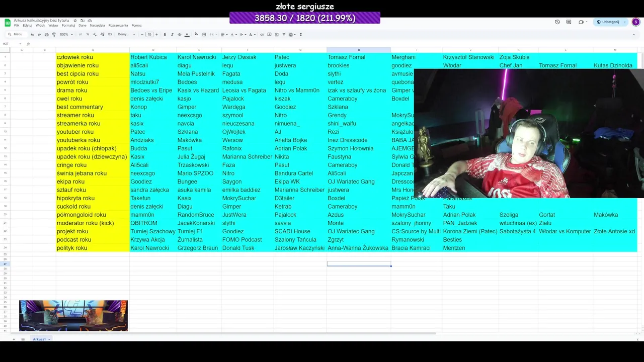Image resolution: width=644 pixels, height=362 pixels.
Task: Insert a chart from the toolbar
Action: (276, 35)
